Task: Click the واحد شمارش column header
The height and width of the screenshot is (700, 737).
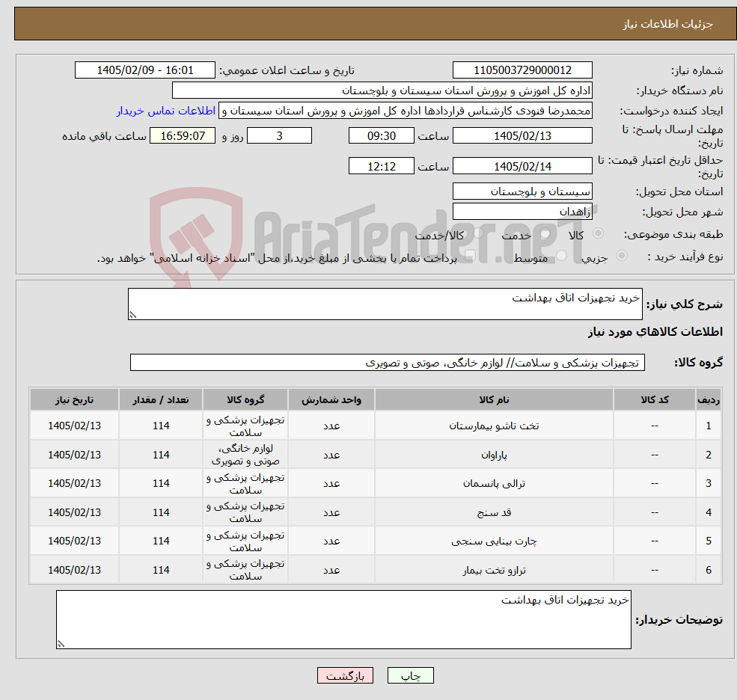Action: tap(331, 400)
